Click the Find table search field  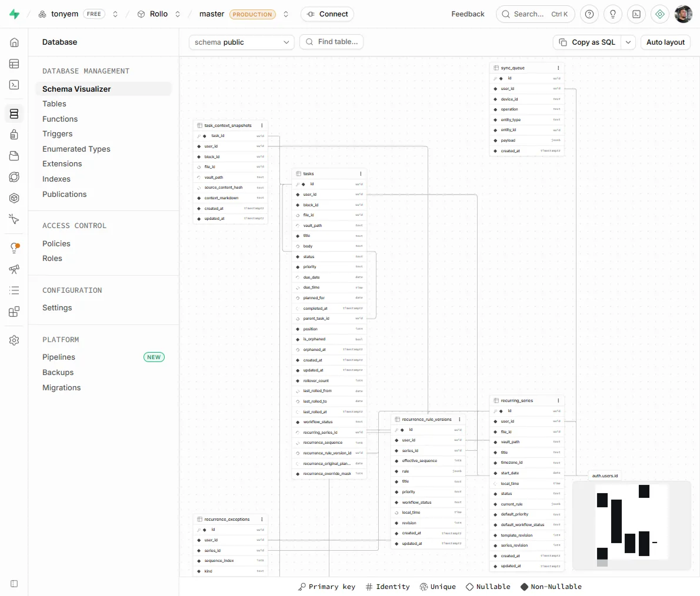[331, 42]
